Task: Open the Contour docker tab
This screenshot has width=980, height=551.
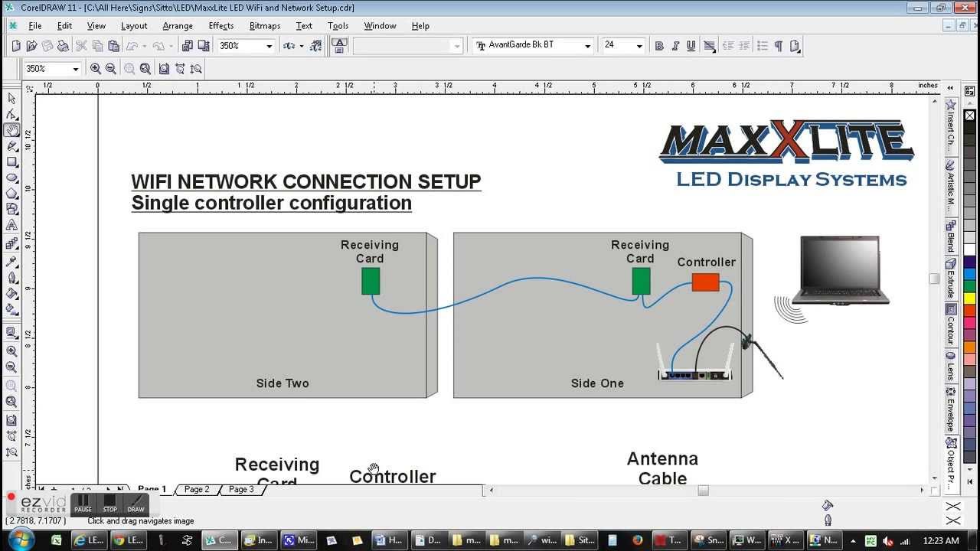Action: [x=951, y=325]
